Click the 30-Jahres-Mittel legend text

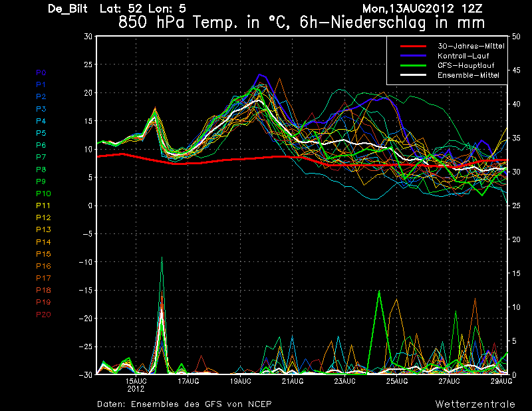point(471,46)
